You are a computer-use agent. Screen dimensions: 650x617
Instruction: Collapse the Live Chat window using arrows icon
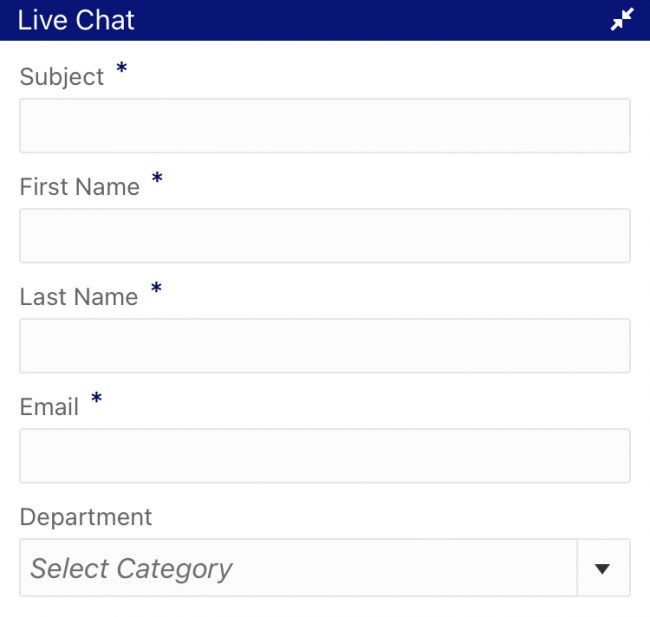click(622, 19)
